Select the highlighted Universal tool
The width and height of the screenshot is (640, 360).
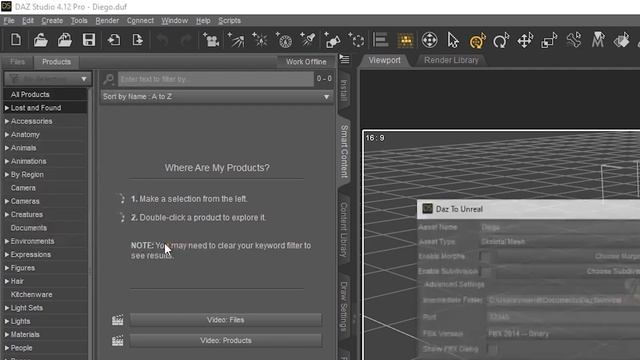[477, 40]
